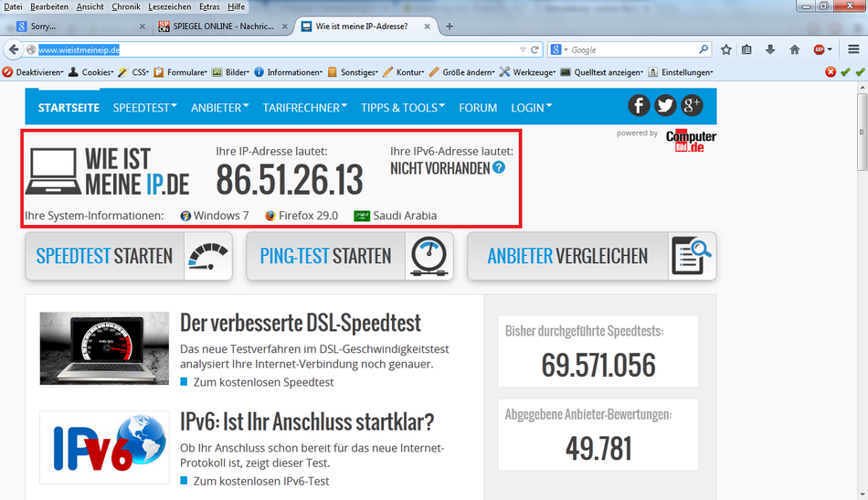This screenshot has height=500, width=868.
Task: Click the DSL speedtest laptop thumbnail
Action: click(104, 348)
